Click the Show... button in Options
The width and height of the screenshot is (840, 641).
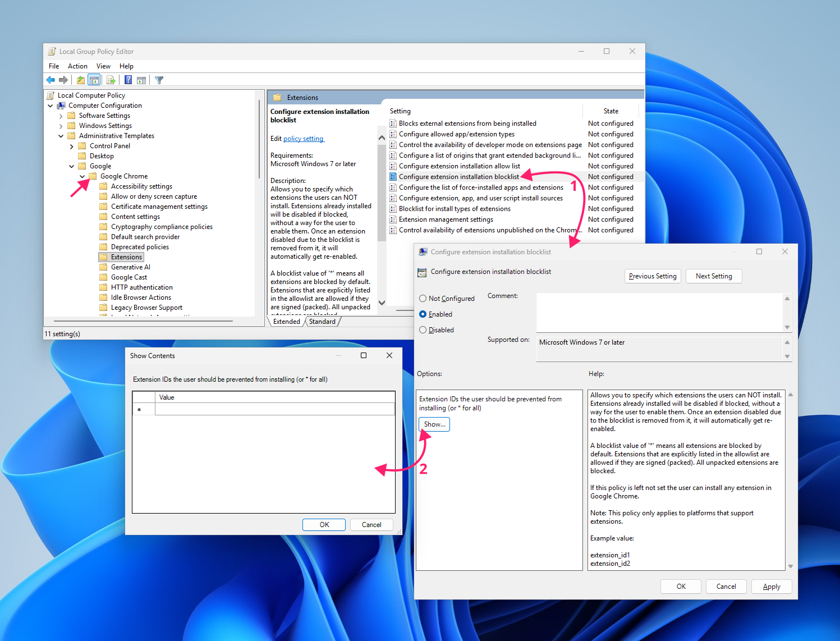point(434,424)
